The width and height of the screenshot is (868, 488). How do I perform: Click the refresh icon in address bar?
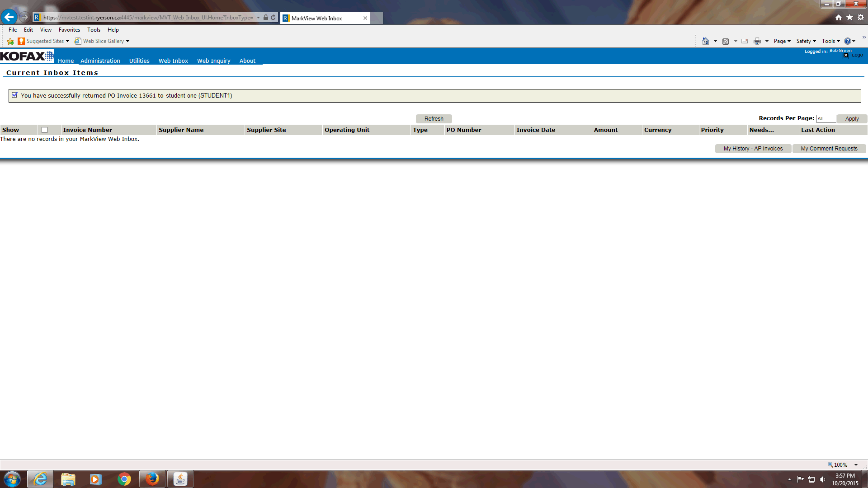coord(273,18)
